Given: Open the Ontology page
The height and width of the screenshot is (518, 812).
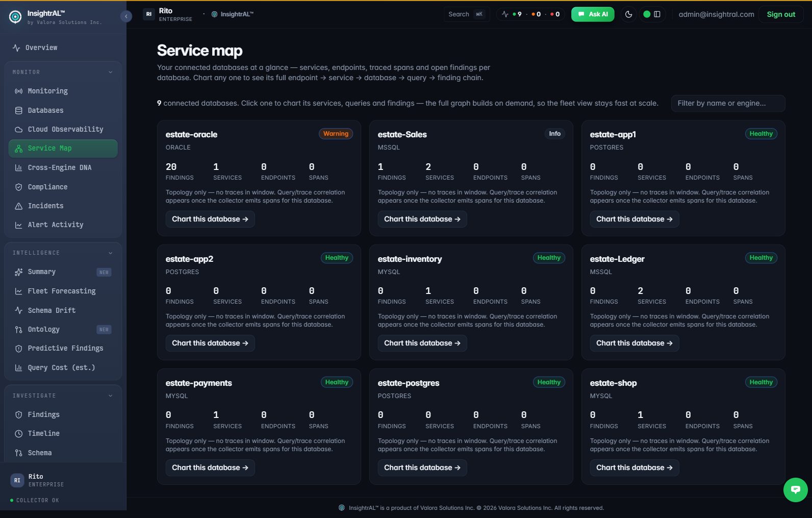Looking at the screenshot, I should pyautogui.click(x=63, y=329).
